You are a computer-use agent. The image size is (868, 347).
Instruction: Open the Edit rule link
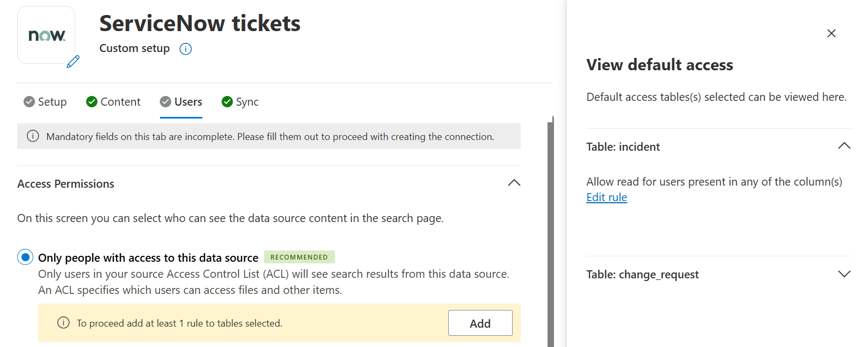(607, 197)
